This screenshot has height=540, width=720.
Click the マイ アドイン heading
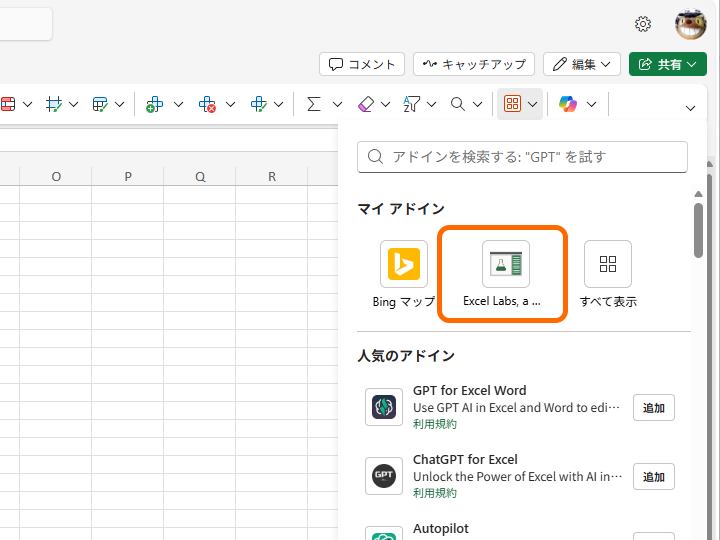pyautogui.click(x=401, y=209)
